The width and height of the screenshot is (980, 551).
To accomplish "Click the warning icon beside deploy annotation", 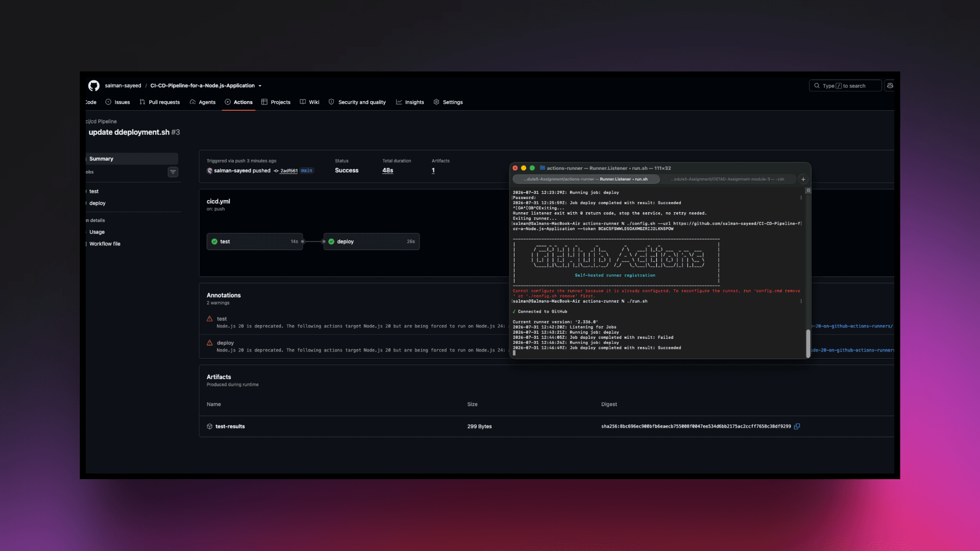I will 210,343.
